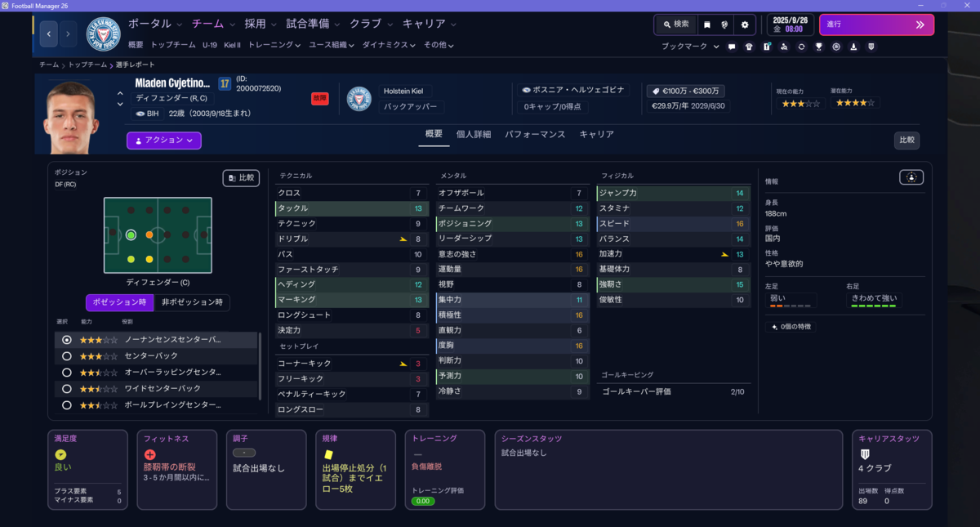Open the round badge shortcut icon

[836, 47]
